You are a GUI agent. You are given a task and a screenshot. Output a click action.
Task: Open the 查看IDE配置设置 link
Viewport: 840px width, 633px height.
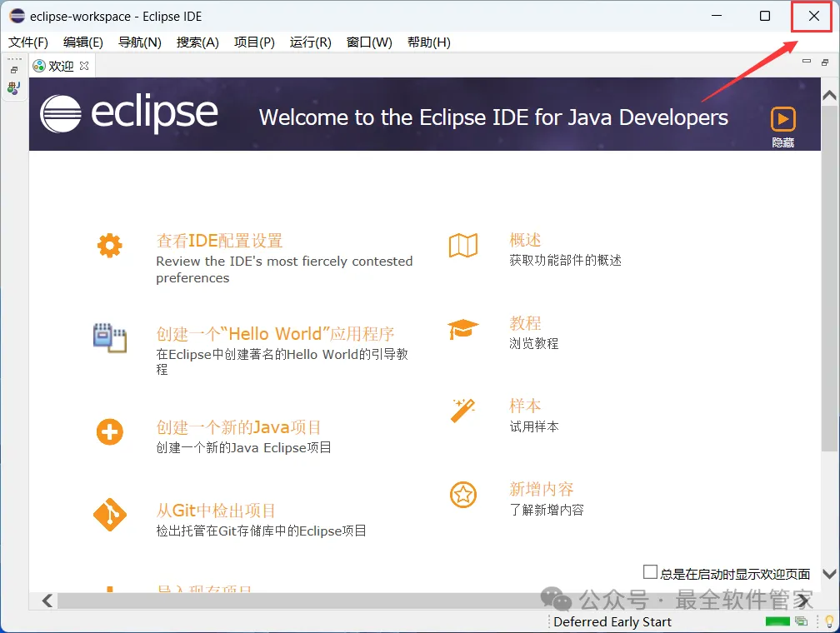pyautogui.click(x=219, y=241)
